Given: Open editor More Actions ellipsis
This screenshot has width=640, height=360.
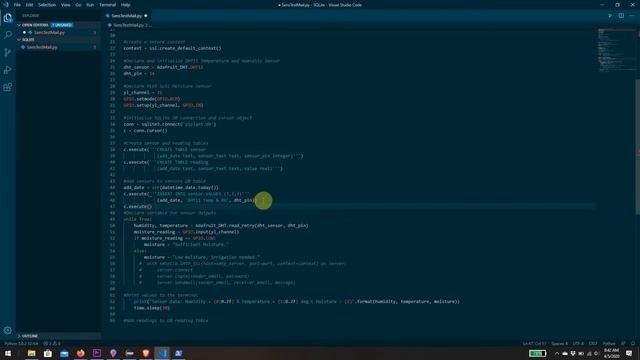Looking at the screenshot, I should pos(632,16).
